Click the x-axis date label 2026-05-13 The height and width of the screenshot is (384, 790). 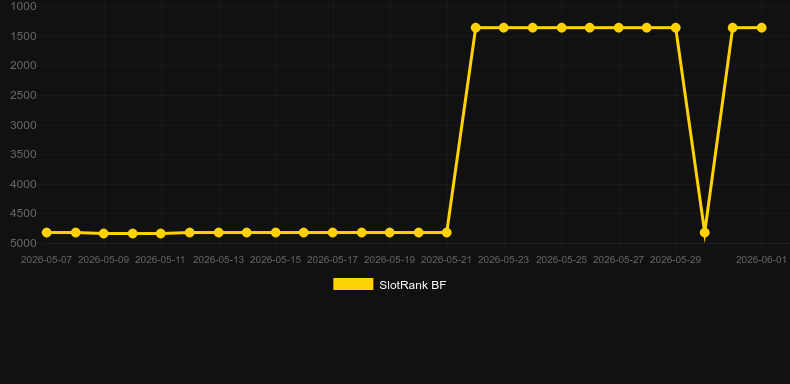pos(218,260)
